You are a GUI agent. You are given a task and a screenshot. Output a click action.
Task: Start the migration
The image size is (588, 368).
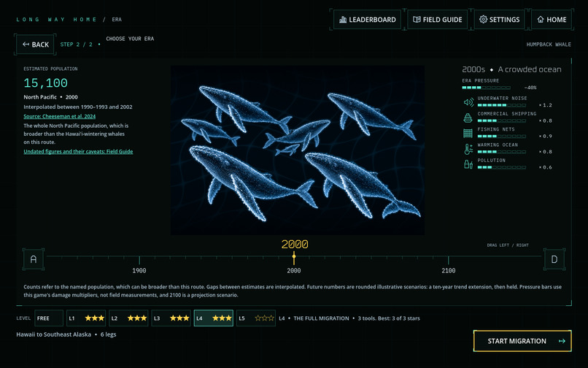point(522,341)
